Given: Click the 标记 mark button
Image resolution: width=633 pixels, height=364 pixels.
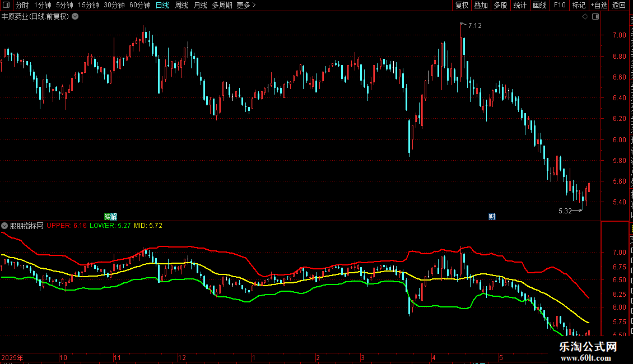Looking at the screenshot, I should pos(579,5).
